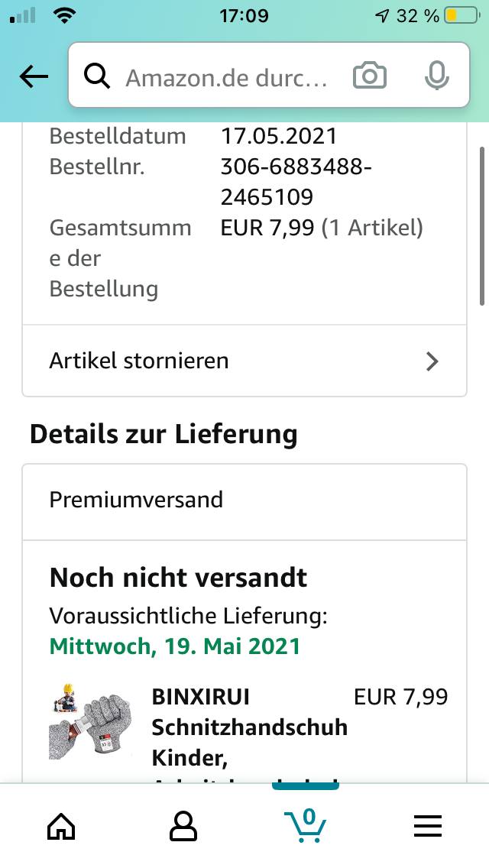Tap the Premiumversand row
This screenshot has height=868, width=489.
[244, 500]
